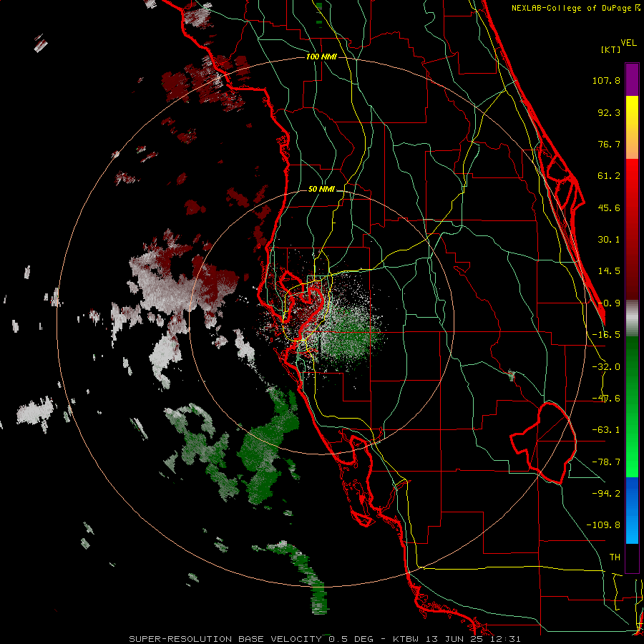Image resolution: width=644 pixels, height=644 pixels.
Task: Pick the light blue bottom color bar segment
Action: (x=632, y=532)
